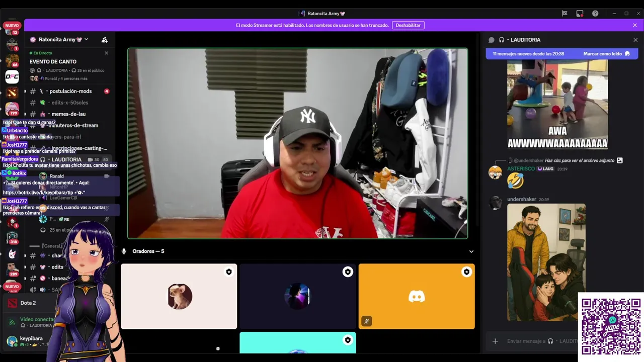Screen dimensions: 644x362
Task: Open the server icon with 799 badge
Action: pyautogui.click(x=12, y=109)
